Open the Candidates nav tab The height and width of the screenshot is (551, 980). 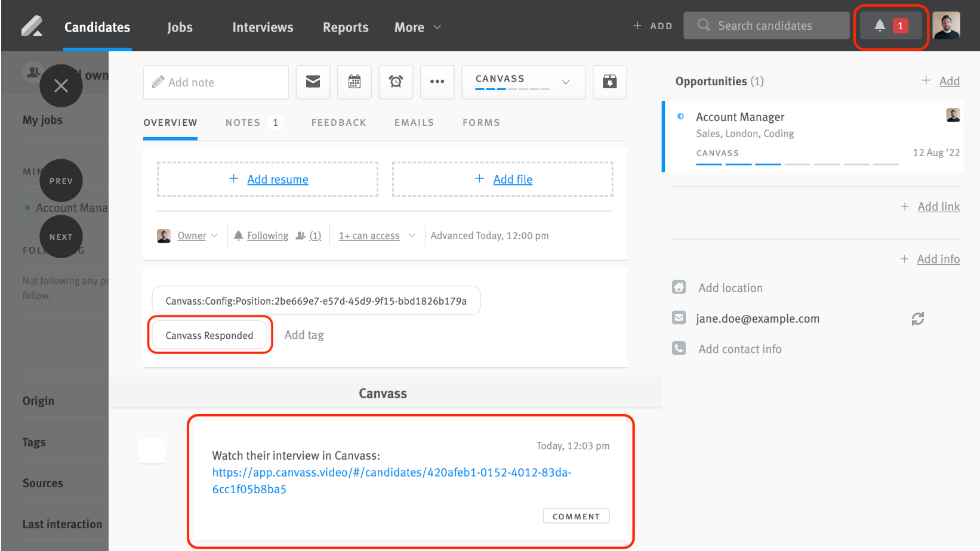(97, 27)
